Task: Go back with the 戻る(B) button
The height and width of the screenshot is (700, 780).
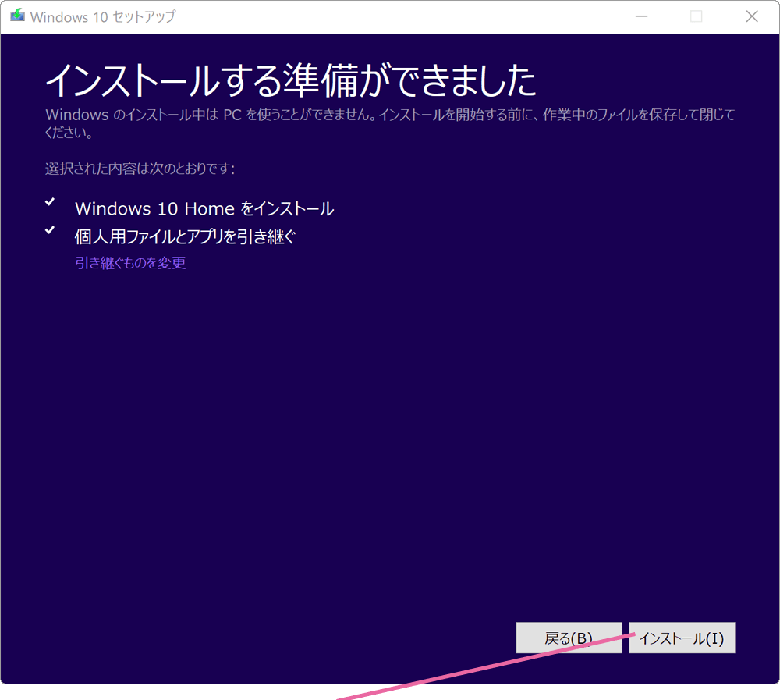Action: click(x=569, y=638)
